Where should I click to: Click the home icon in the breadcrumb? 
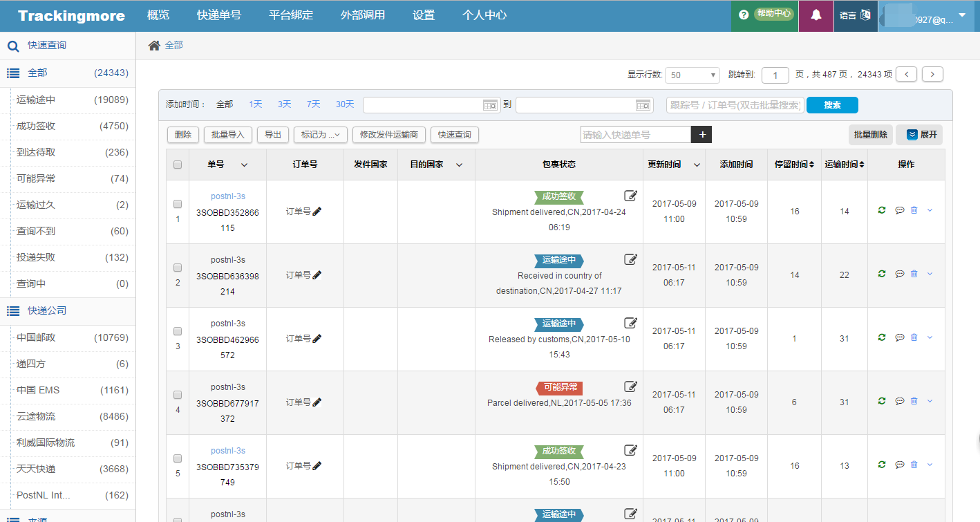[x=153, y=44]
